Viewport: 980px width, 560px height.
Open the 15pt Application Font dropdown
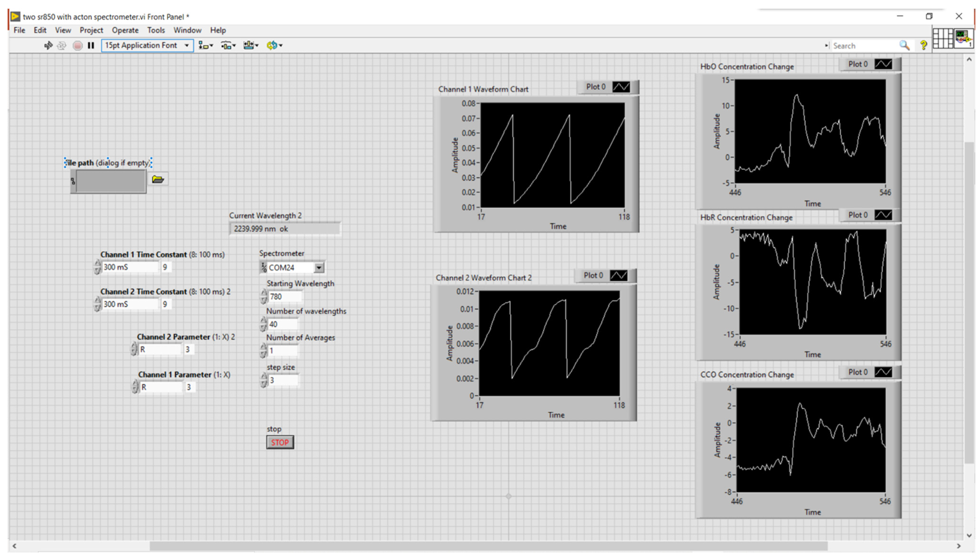[x=147, y=45]
